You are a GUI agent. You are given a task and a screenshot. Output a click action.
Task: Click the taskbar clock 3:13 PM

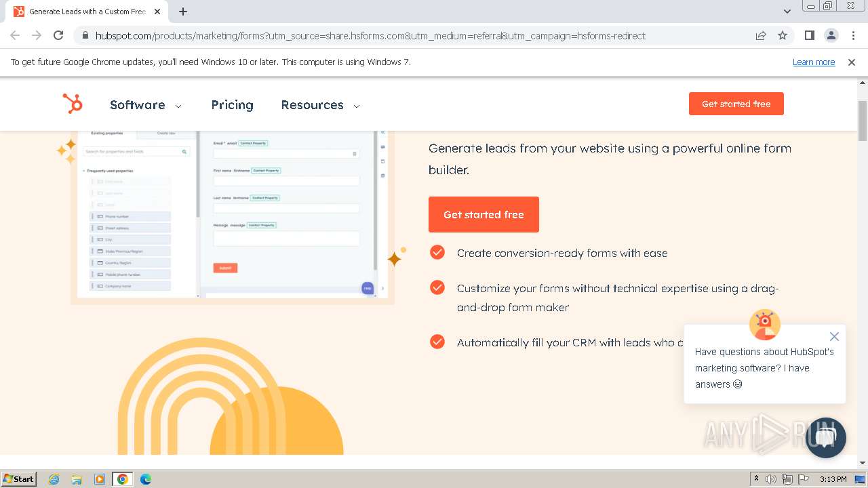point(833,479)
